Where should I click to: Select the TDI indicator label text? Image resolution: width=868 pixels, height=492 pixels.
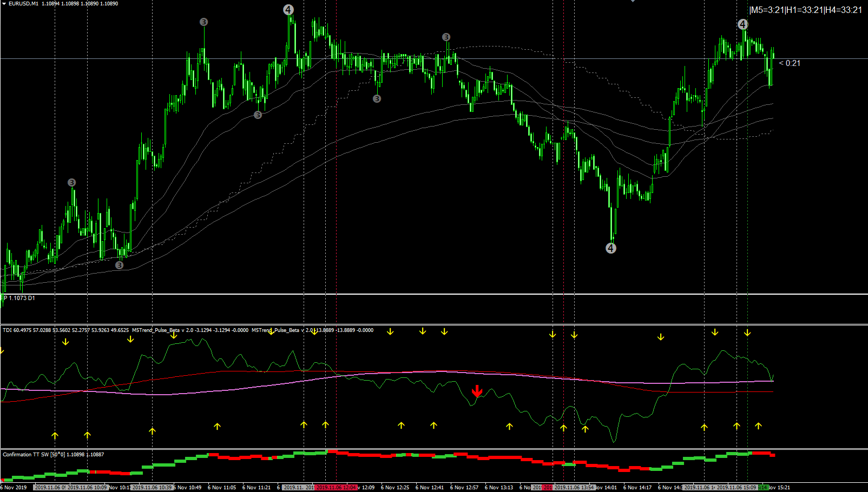coord(66,330)
